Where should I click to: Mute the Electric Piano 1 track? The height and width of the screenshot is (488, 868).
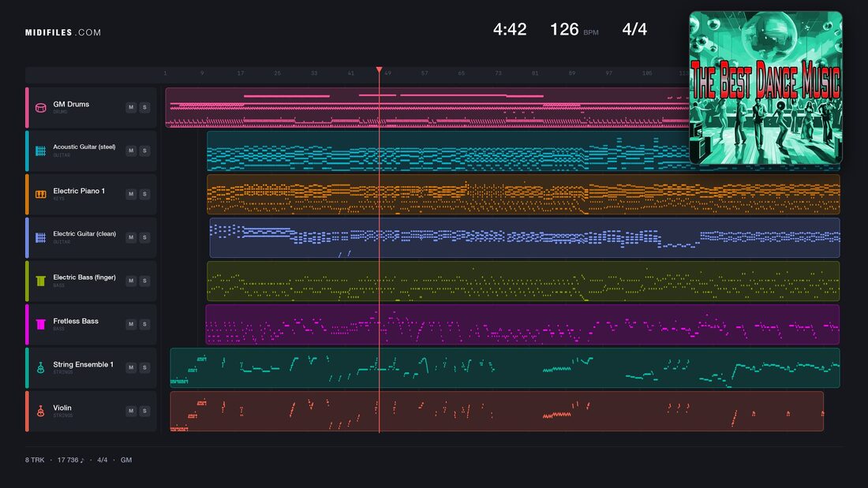(131, 194)
